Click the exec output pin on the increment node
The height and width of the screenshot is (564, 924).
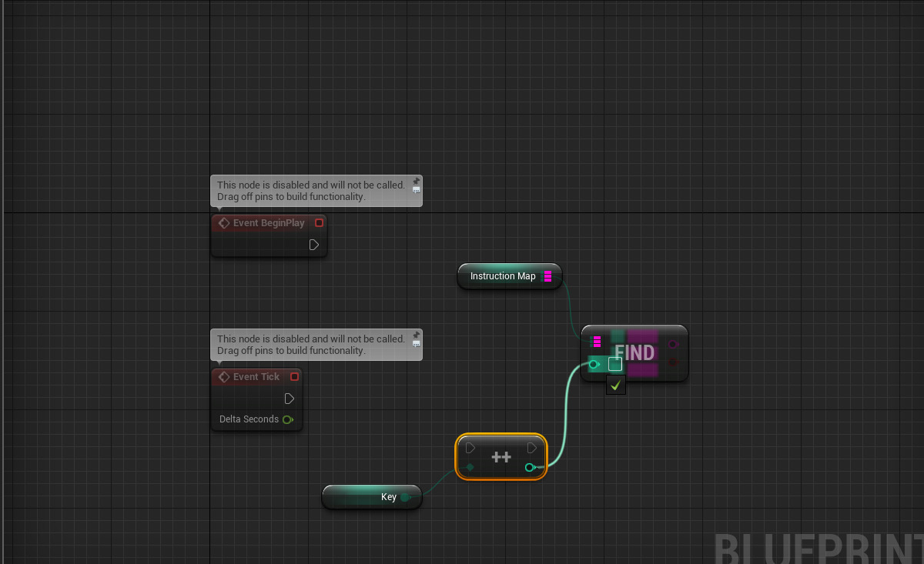(x=531, y=447)
